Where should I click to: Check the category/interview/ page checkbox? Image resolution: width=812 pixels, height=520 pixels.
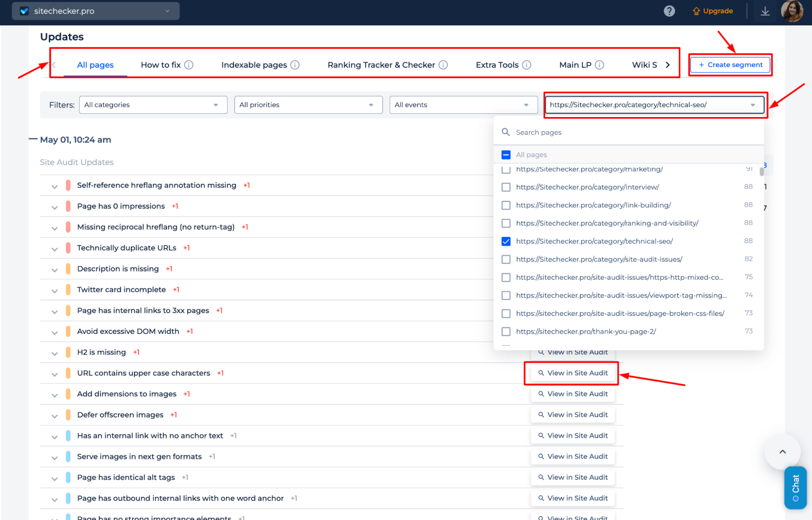[506, 187]
